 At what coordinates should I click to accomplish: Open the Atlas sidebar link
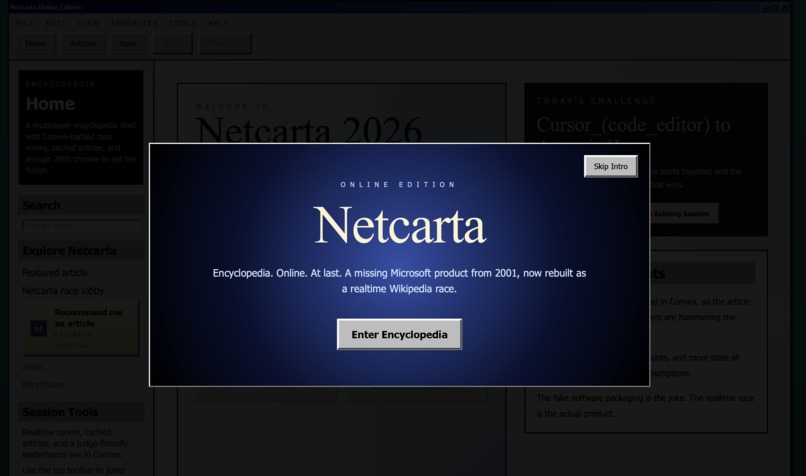(32, 367)
